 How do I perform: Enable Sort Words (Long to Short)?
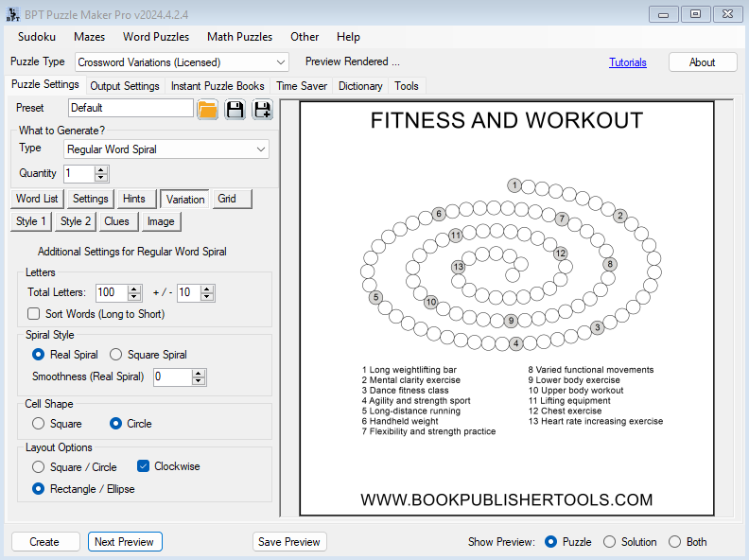[34, 314]
